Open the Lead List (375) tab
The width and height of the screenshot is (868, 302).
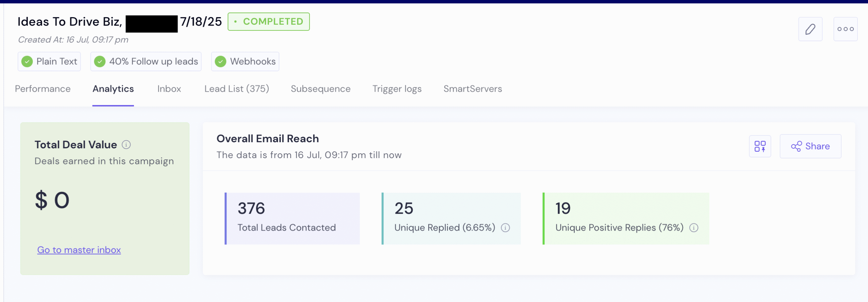point(237,89)
